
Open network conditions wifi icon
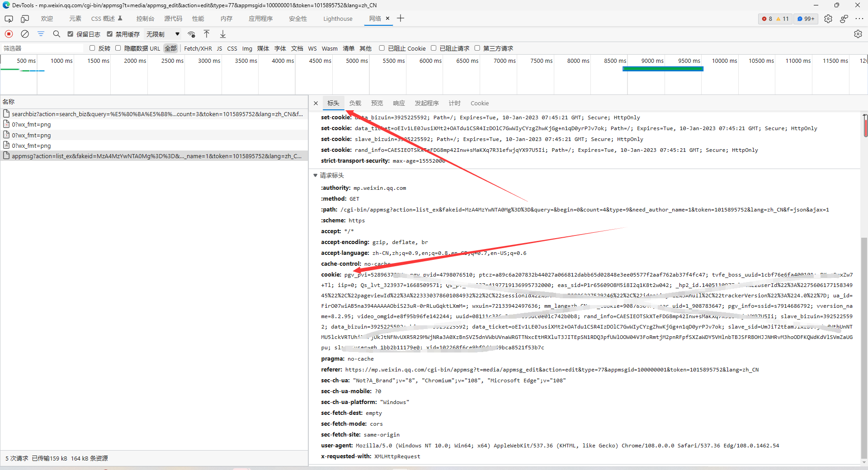(x=191, y=34)
